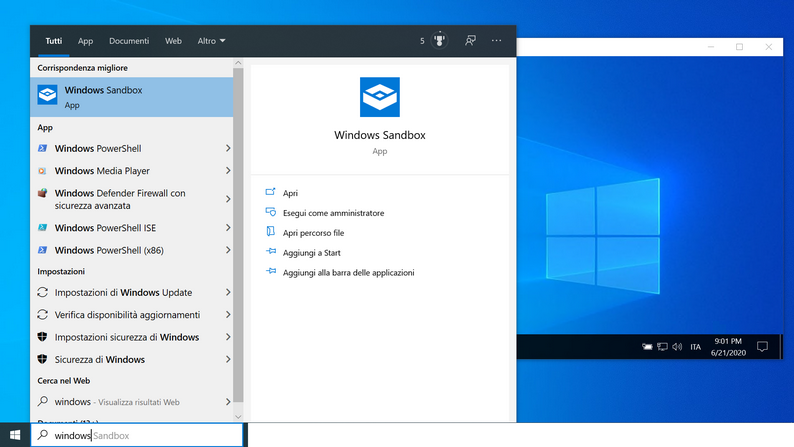
Task: Click Apri action link
Action: tap(290, 193)
